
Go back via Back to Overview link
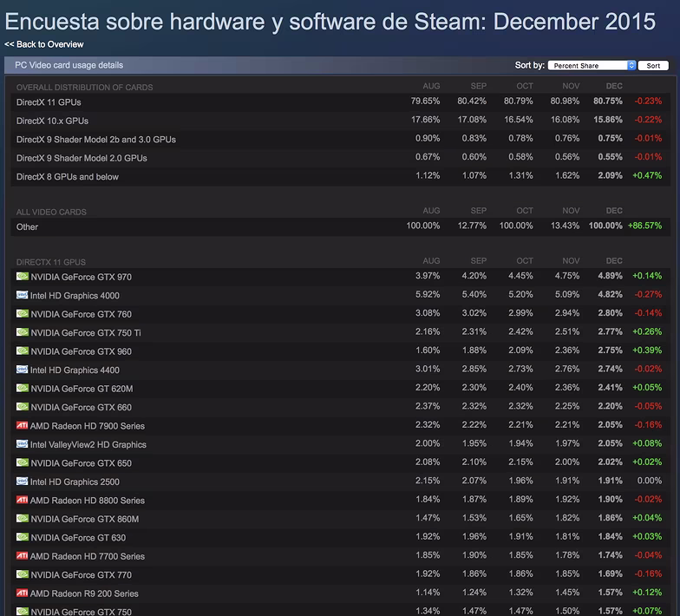point(43,44)
